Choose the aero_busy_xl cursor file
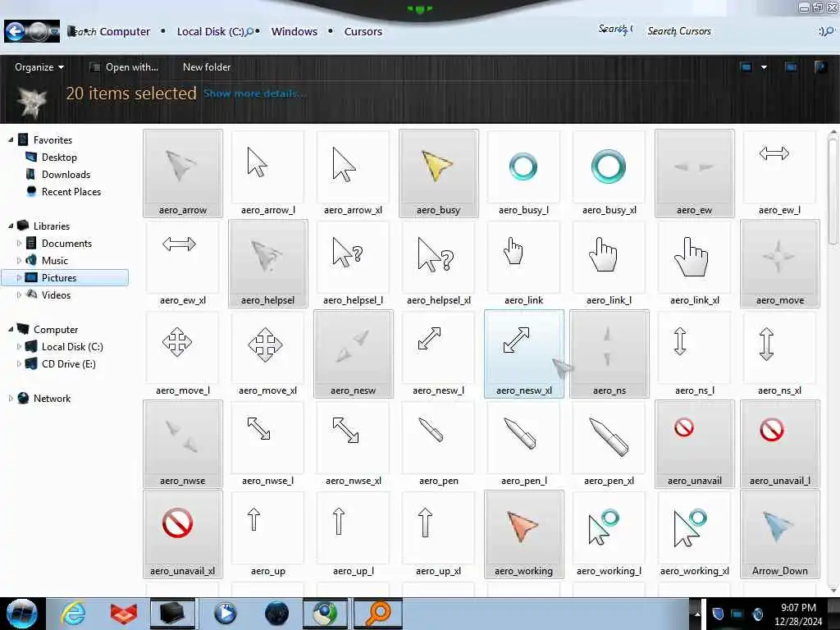The image size is (840, 630). [x=609, y=173]
